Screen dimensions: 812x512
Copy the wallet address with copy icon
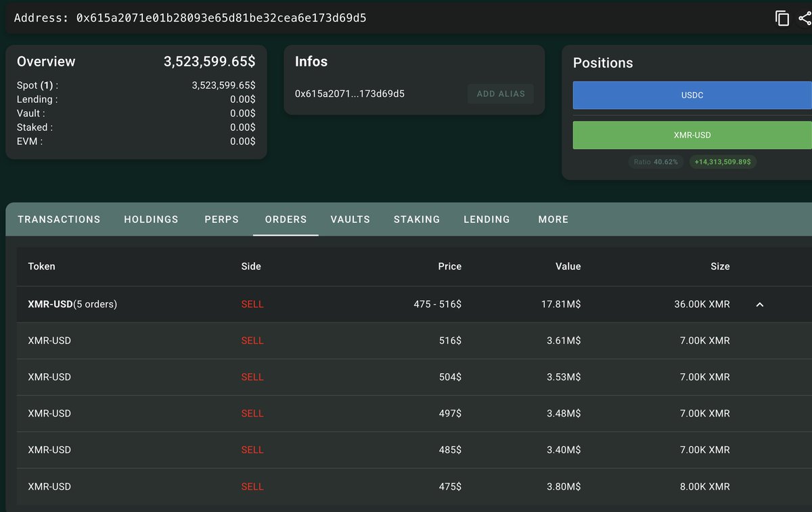782,18
